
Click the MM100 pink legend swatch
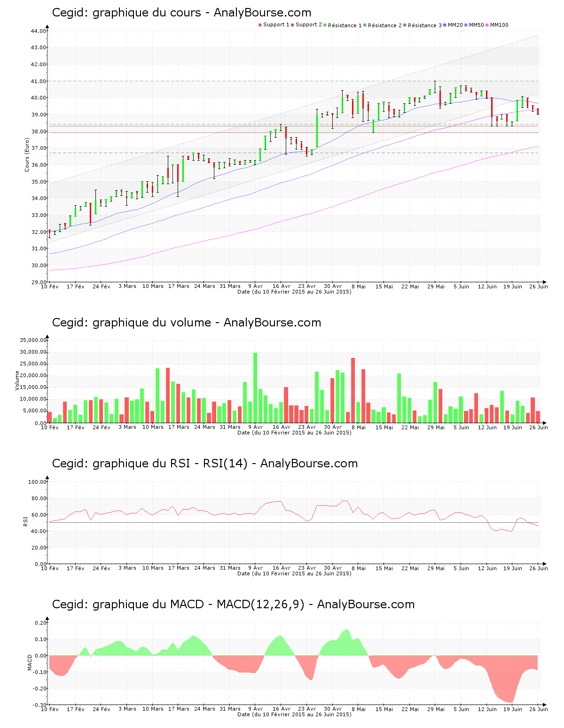(487, 25)
